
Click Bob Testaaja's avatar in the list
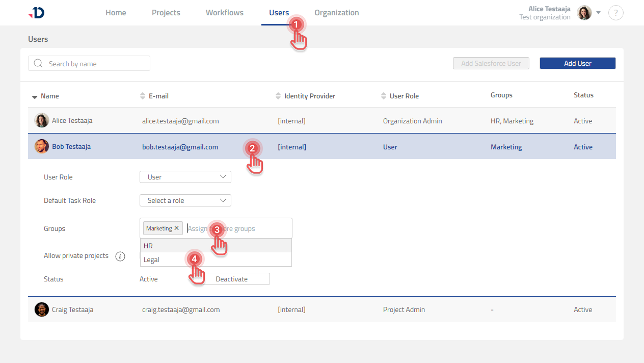[x=42, y=147]
